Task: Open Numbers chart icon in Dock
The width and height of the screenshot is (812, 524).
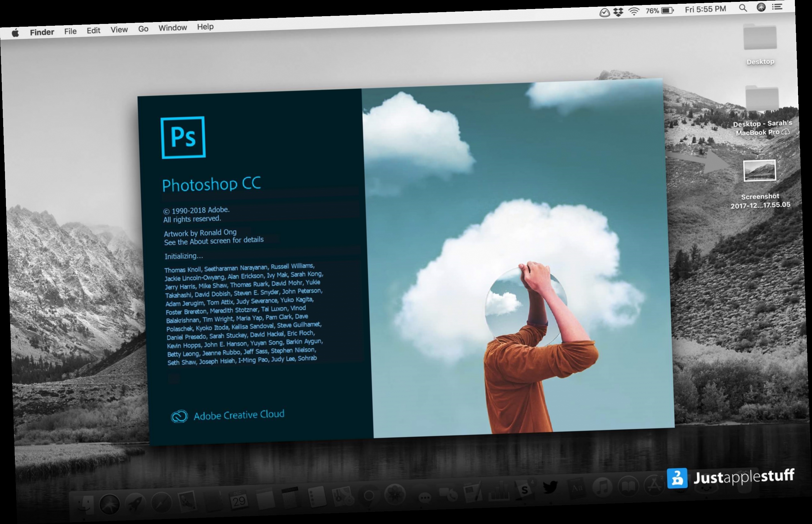Action: point(499,491)
